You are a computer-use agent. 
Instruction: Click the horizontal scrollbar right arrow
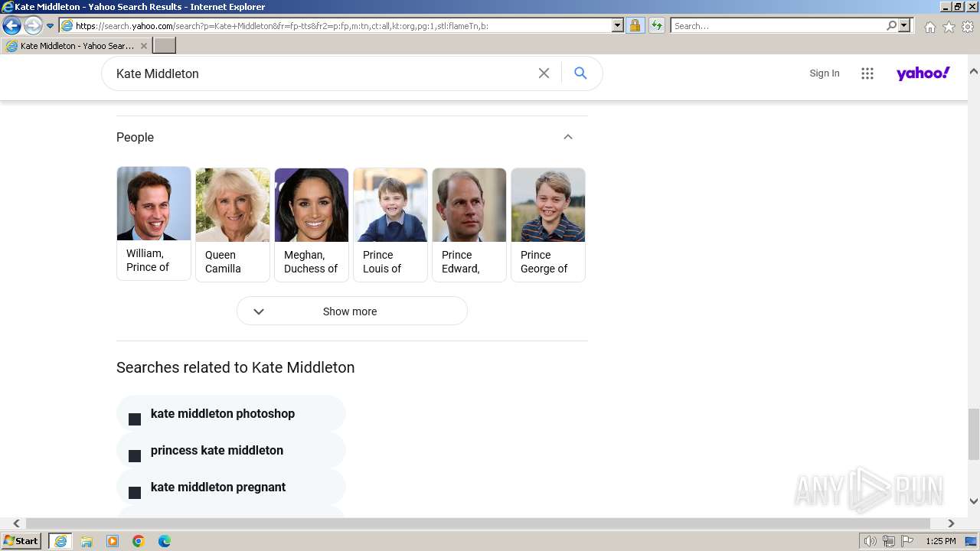(951, 523)
